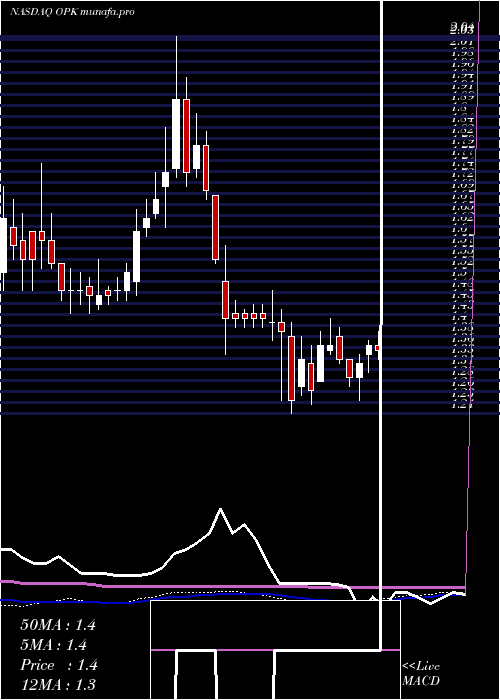Viewport: 500px width, 700px height.
Task: Click the <<Live MACD label
Action: click(421, 674)
